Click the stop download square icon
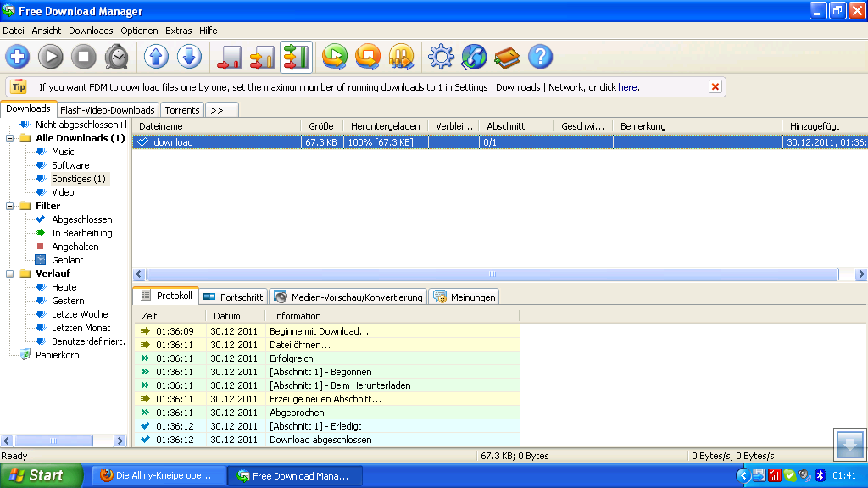Viewport: 868px width, 488px height. click(x=83, y=57)
